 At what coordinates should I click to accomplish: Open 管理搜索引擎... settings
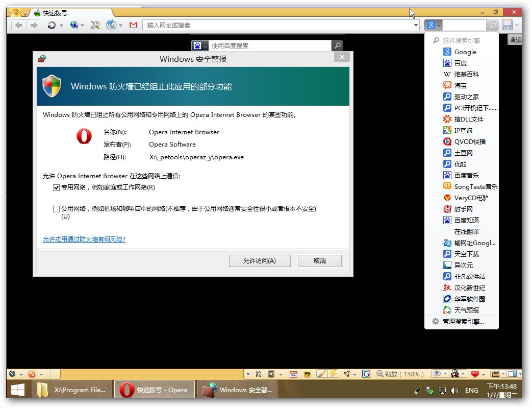click(x=462, y=321)
